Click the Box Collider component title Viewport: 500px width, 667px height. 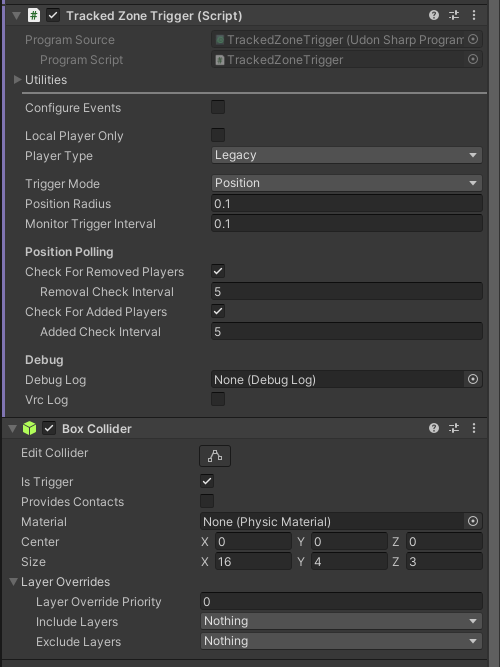[97, 428]
